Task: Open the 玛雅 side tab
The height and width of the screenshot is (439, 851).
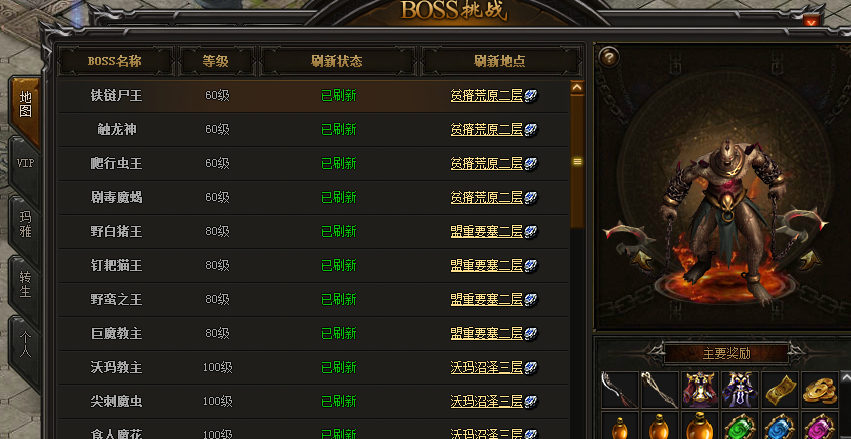Action: point(26,225)
